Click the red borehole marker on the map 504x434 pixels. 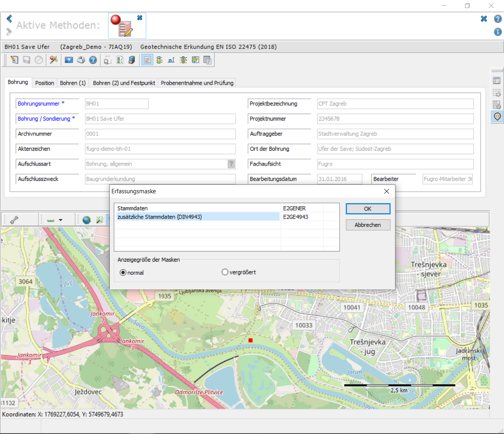pyautogui.click(x=250, y=340)
